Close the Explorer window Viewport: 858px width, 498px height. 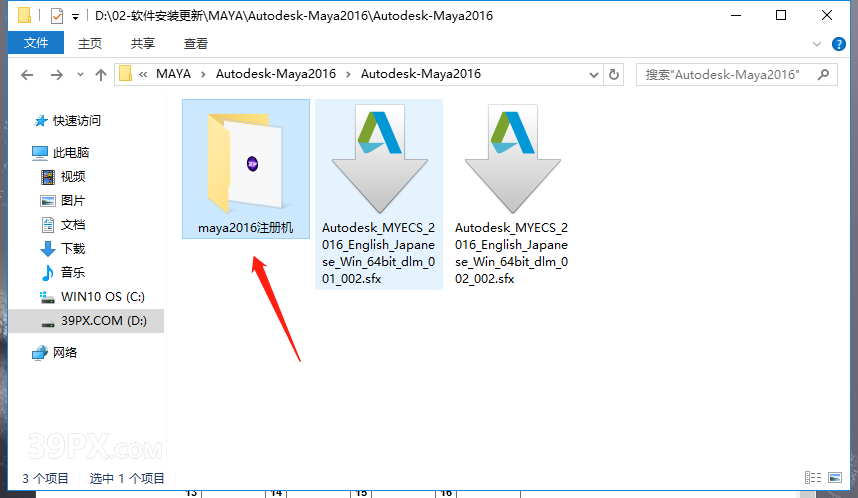pos(827,15)
